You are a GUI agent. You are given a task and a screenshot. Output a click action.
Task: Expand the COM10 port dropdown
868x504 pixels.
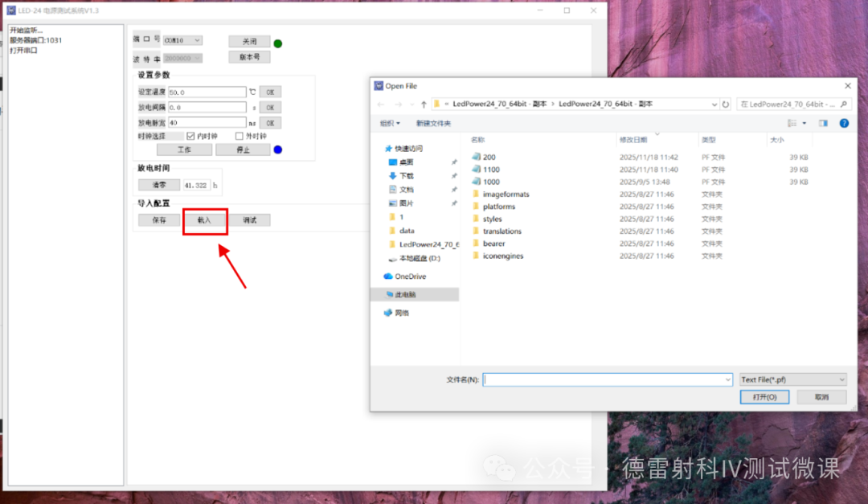coord(198,40)
